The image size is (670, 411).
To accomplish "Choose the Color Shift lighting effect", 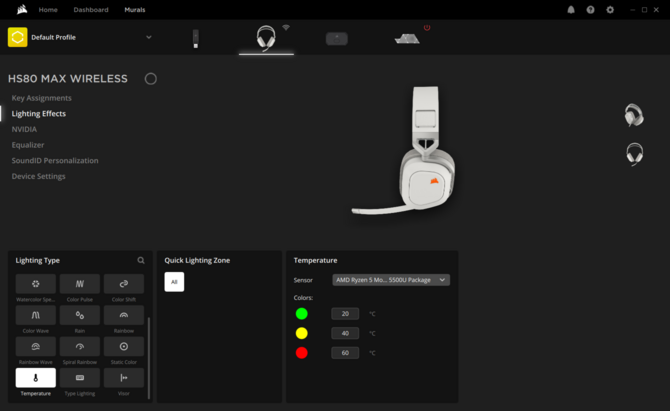I will [123, 284].
